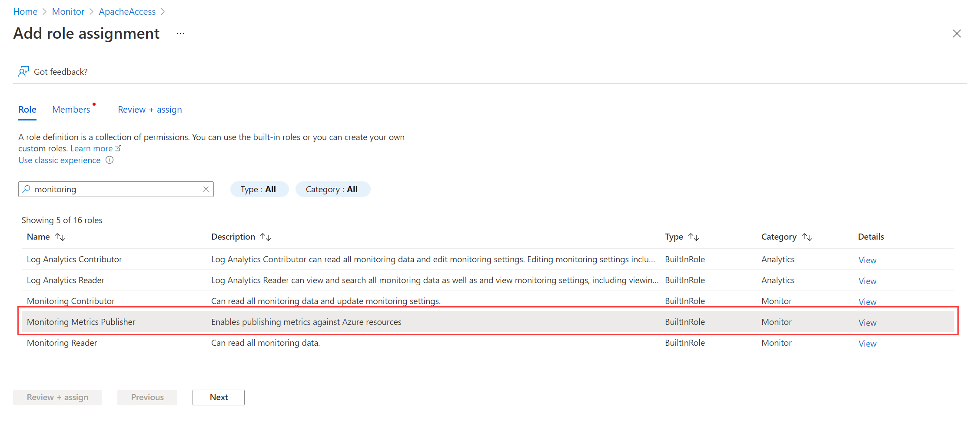Click the Got feedback smiley icon
The width and height of the screenshot is (980, 421).
click(x=24, y=71)
